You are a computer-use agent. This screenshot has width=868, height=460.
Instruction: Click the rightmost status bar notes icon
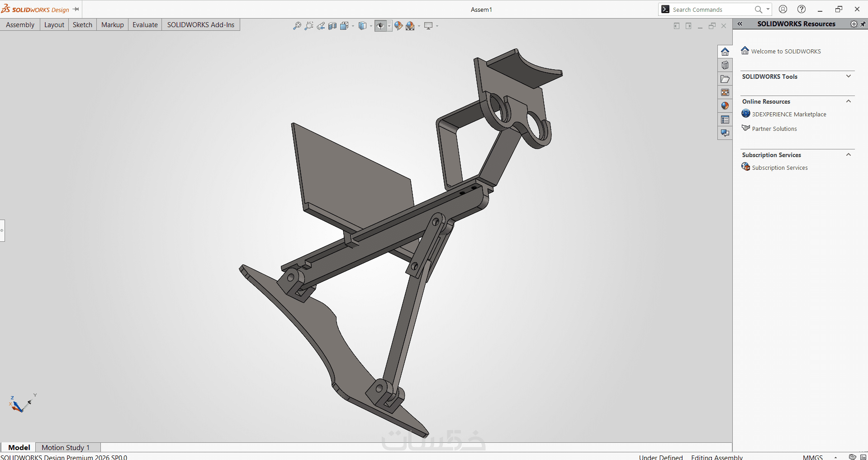coord(863,457)
